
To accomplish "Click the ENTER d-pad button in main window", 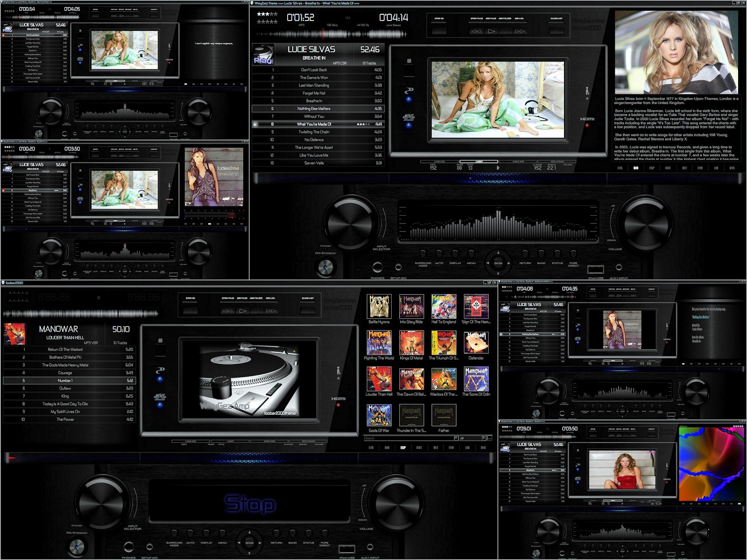I will click(x=498, y=263).
